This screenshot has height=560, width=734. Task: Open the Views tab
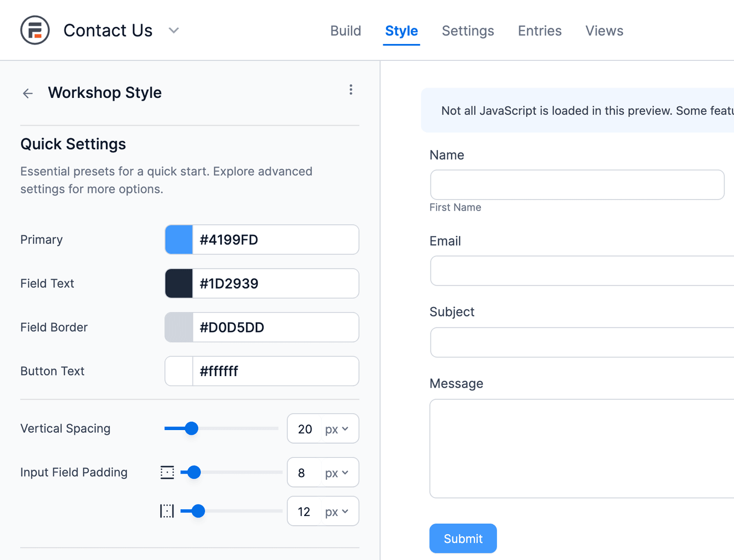(605, 31)
